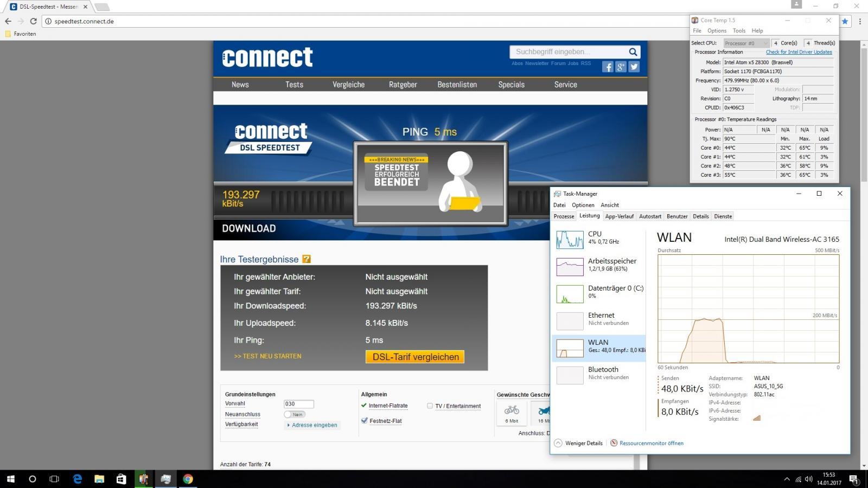Open the Windows Start menu
This screenshot has width=868, height=488.
pyautogui.click(x=11, y=479)
